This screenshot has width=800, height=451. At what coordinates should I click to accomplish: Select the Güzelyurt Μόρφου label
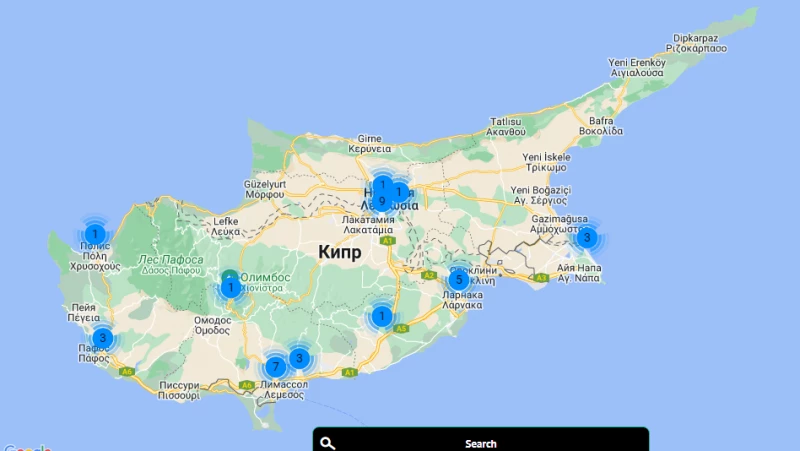click(x=265, y=189)
